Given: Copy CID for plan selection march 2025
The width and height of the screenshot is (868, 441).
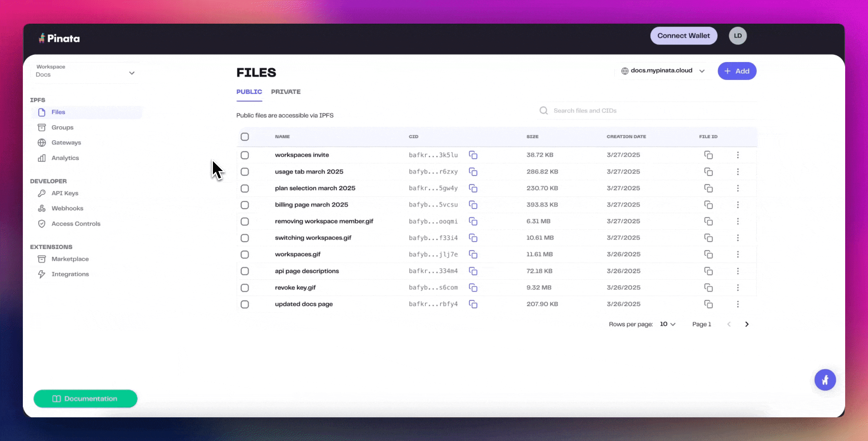Looking at the screenshot, I should (473, 188).
